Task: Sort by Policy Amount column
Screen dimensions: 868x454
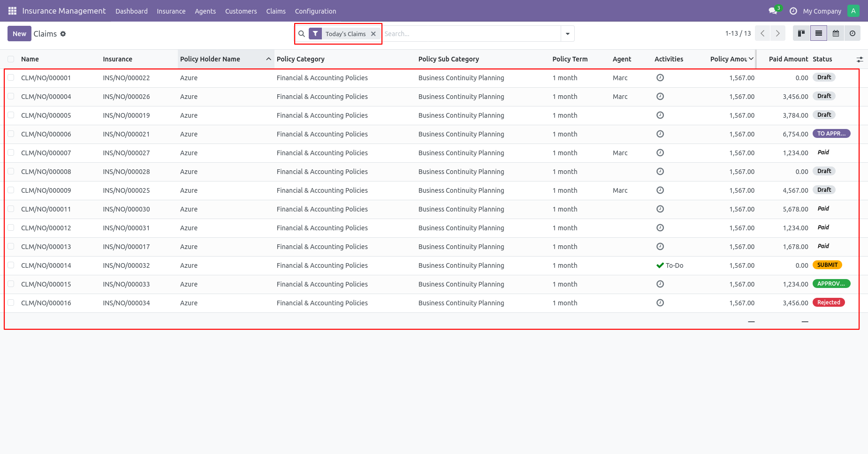Action: pos(732,59)
